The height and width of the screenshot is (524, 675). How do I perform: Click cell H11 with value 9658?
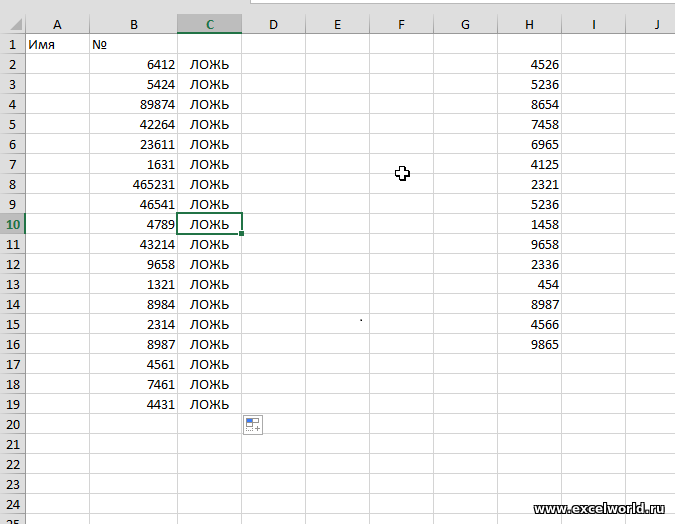point(529,245)
